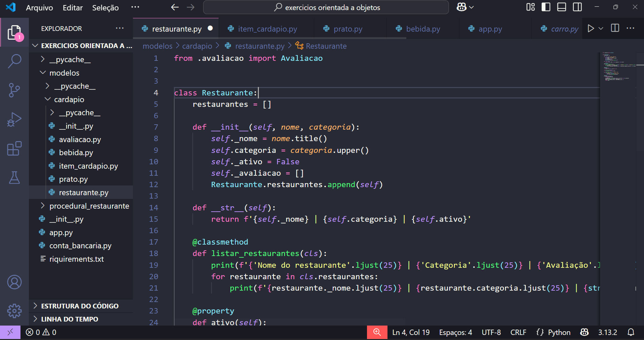The image size is (644, 340).
Task: Select Python interpreter 3.13.2
Action: point(607,332)
